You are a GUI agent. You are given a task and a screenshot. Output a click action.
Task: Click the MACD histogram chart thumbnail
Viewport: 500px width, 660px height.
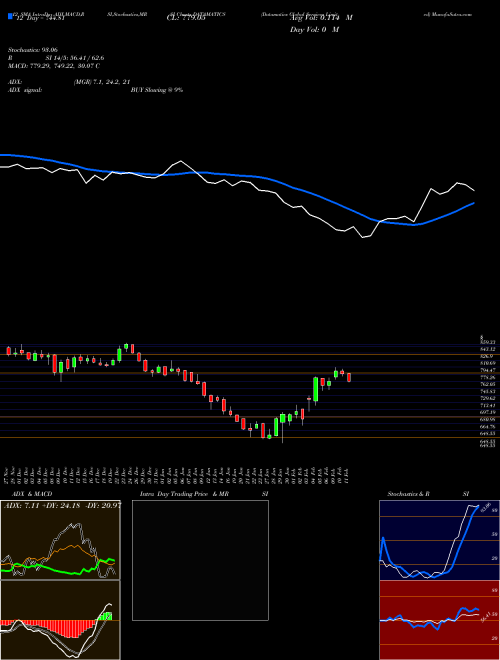[x=60, y=620]
